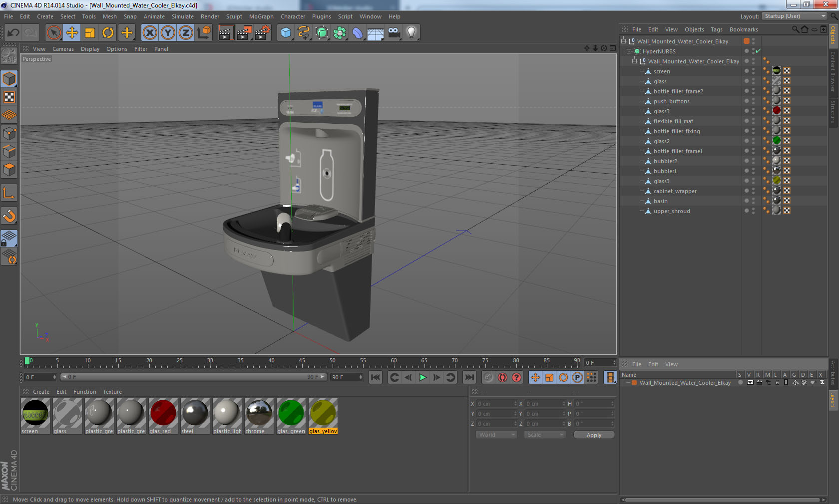Enable the Axis tool in left palette
The width and height of the screenshot is (839, 504).
click(9, 193)
